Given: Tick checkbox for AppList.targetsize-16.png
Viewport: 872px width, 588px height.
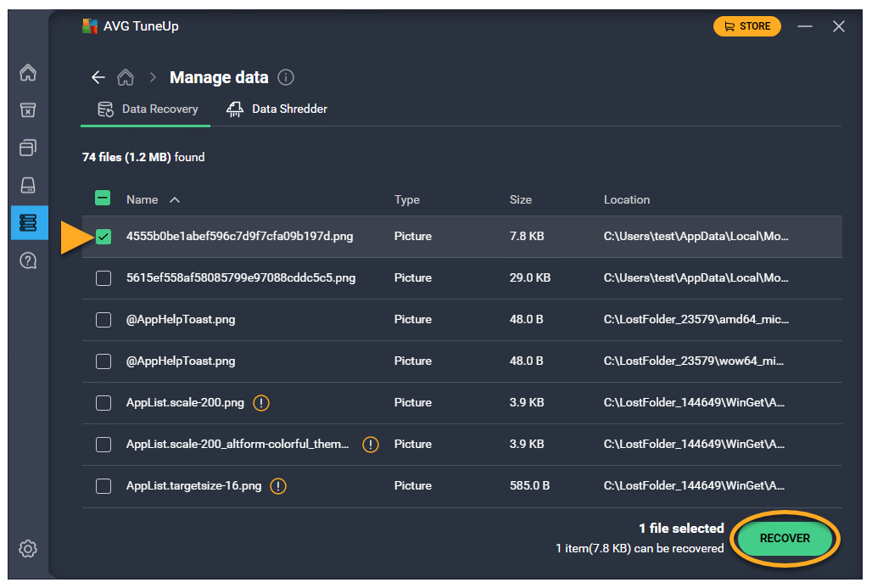Looking at the screenshot, I should (x=103, y=486).
